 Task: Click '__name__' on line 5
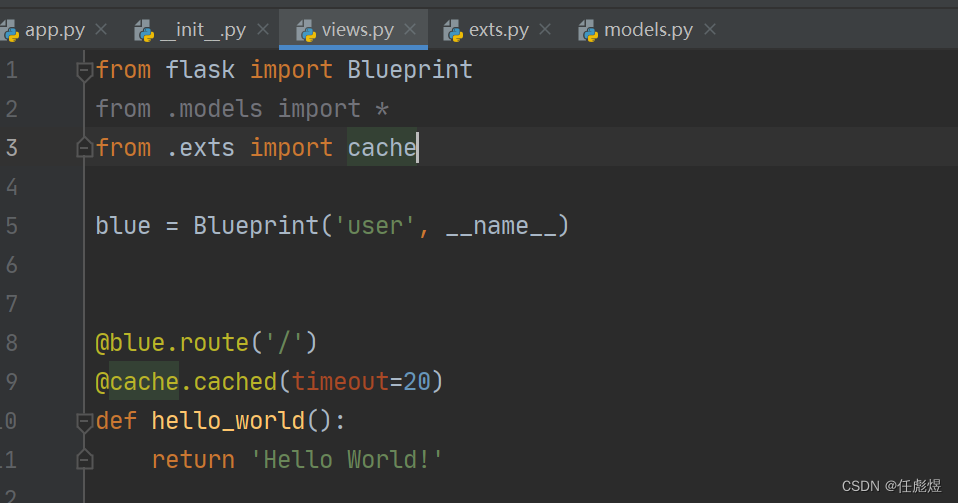(500, 227)
